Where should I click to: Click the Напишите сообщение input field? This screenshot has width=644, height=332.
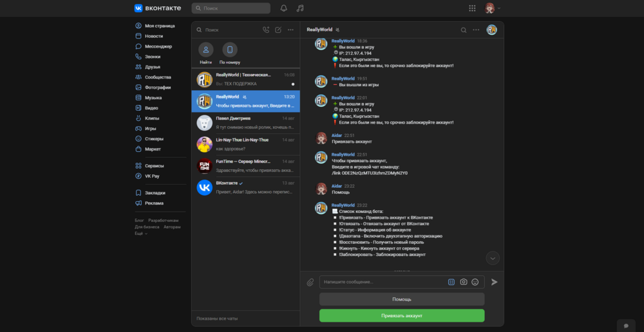click(x=383, y=282)
